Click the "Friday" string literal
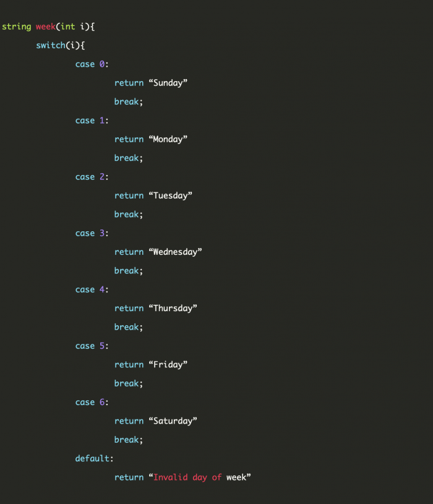Image resolution: width=433 pixels, height=504 pixels. click(x=168, y=364)
